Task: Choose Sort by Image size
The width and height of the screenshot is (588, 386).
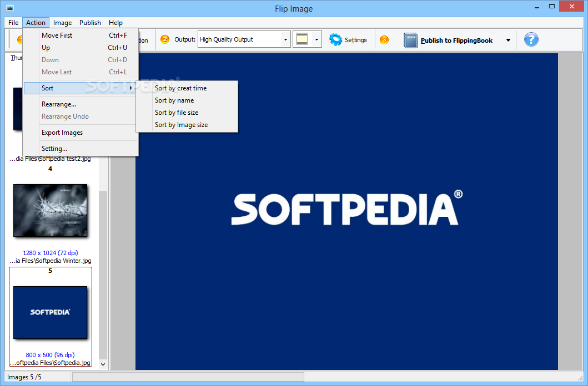Action: (187, 125)
